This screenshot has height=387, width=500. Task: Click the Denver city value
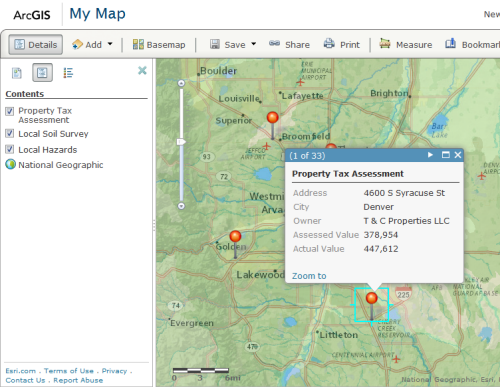coord(378,207)
